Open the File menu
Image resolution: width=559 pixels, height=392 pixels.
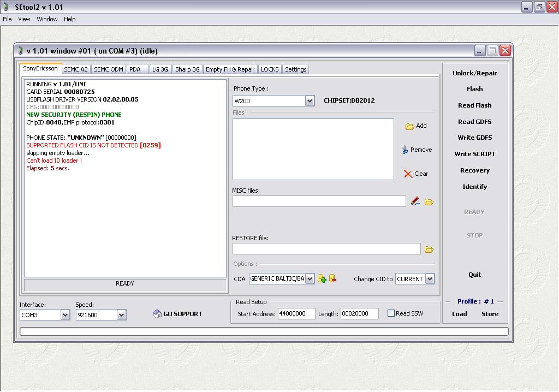[7, 19]
